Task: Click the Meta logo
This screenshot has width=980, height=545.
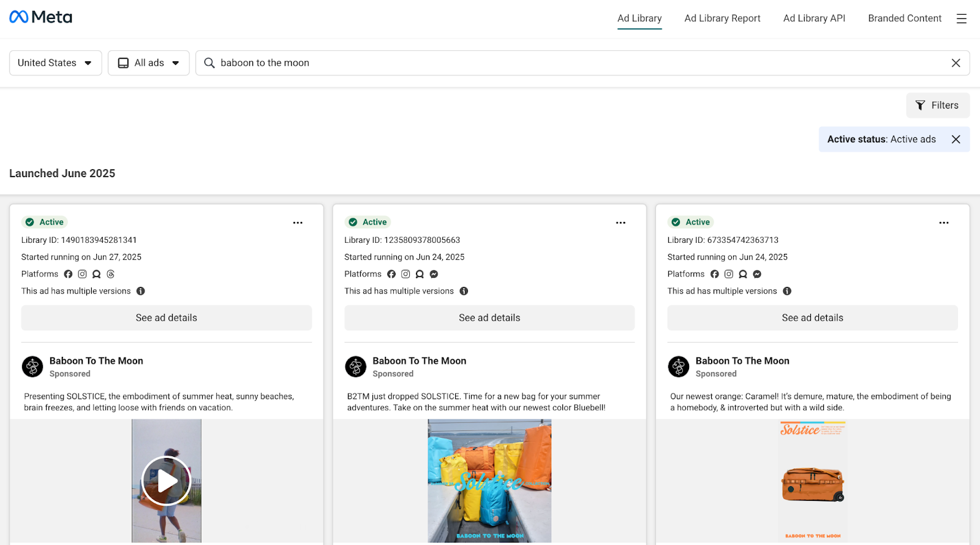Action: 40,17
